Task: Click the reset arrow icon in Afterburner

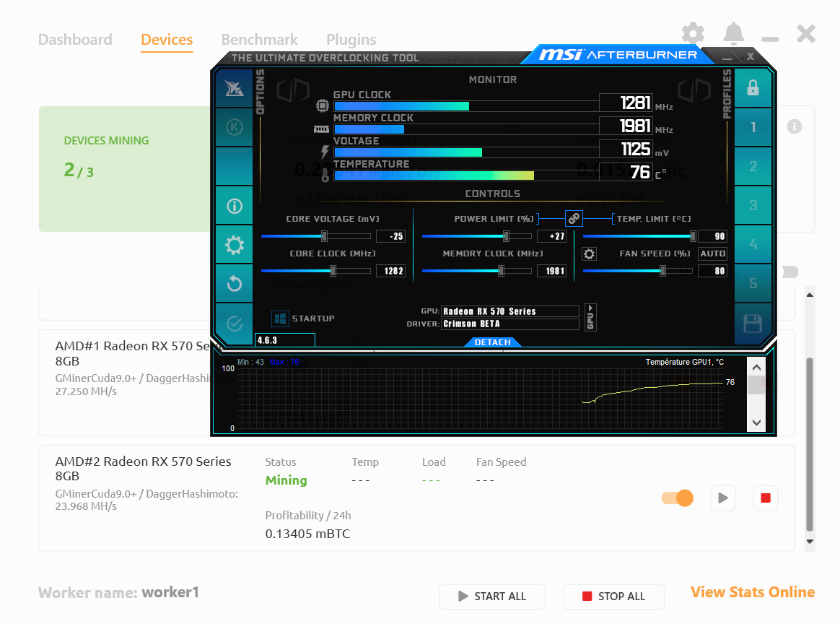Action: [234, 284]
